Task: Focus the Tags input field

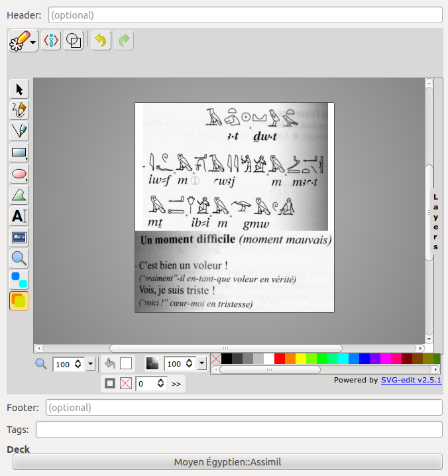Action: pos(239,429)
